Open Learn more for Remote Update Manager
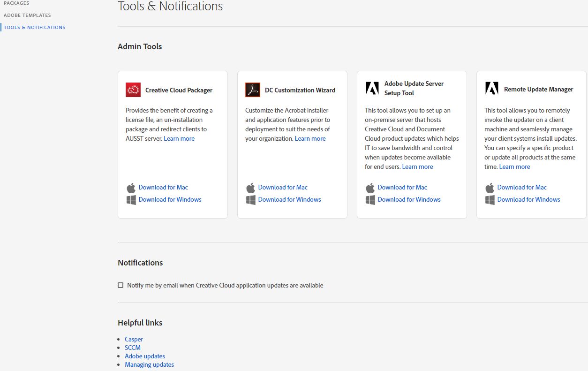Image resolution: width=588 pixels, height=371 pixels. (515, 167)
